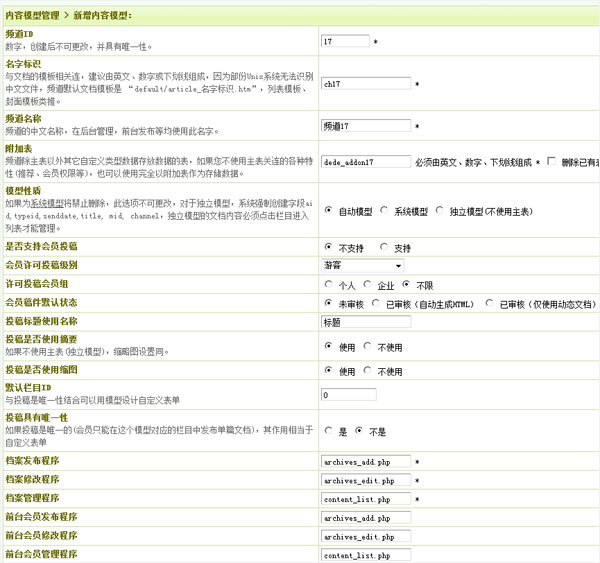Select 个人 member group radio
Viewport: 600px width, 563px height.
coord(329,285)
